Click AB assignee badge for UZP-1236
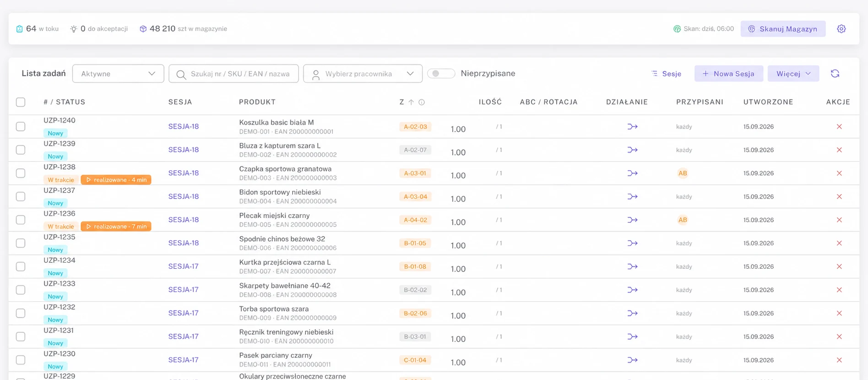The width and height of the screenshot is (868, 380). tap(683, 220)
